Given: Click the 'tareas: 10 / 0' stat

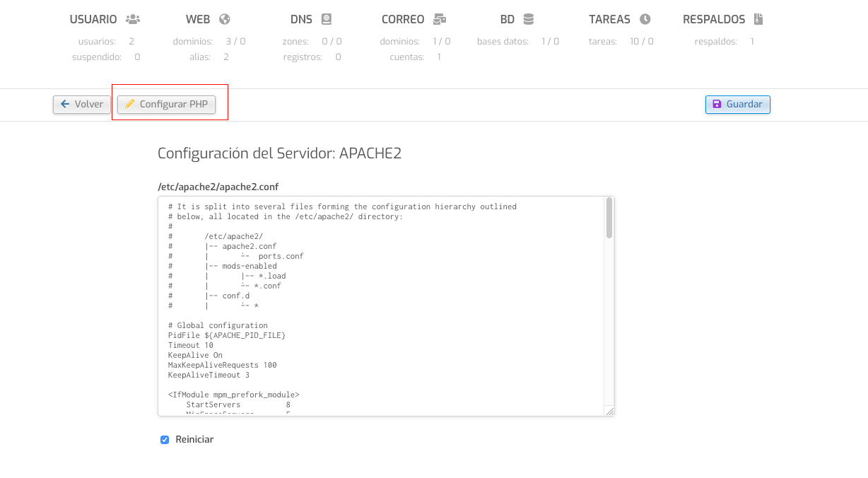Looking at the screenshot, I should [621, 42].
